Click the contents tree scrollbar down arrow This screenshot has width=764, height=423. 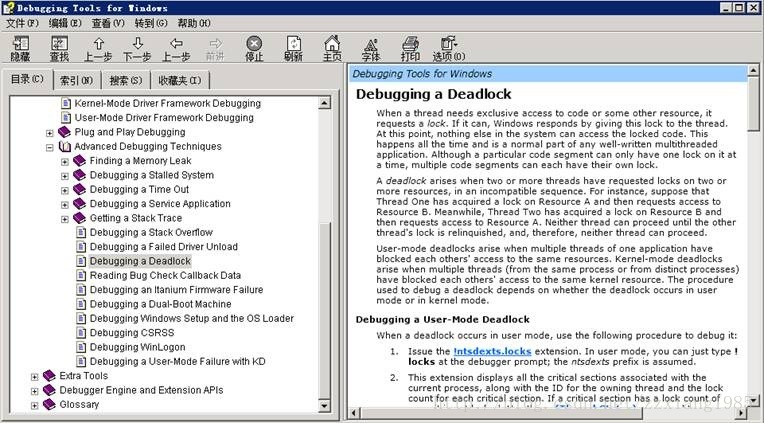tap(325, 405)
